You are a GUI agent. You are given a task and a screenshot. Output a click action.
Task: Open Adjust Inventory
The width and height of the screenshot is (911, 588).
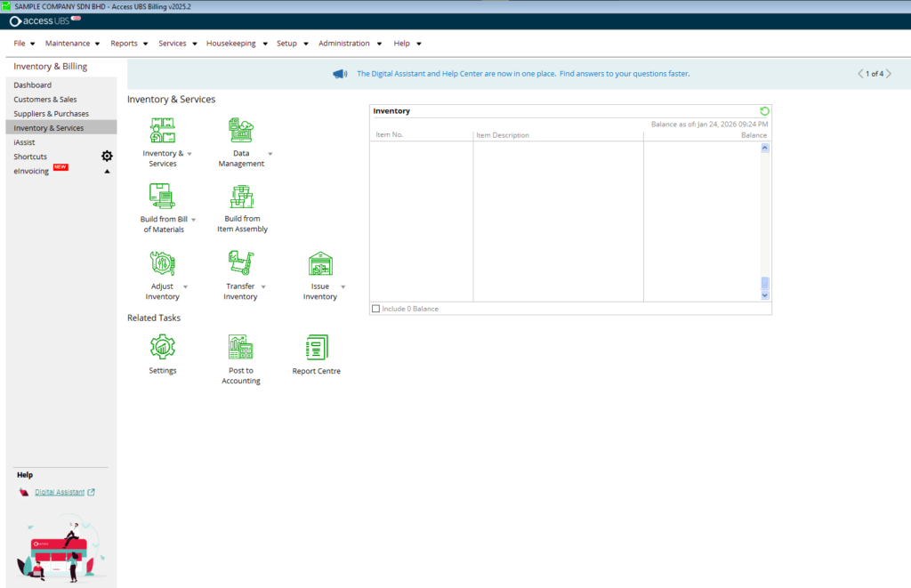pos(164,264)
